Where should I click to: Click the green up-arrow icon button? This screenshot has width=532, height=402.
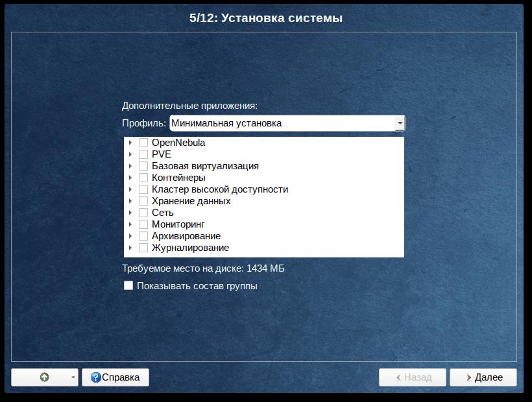click(44, 377)
